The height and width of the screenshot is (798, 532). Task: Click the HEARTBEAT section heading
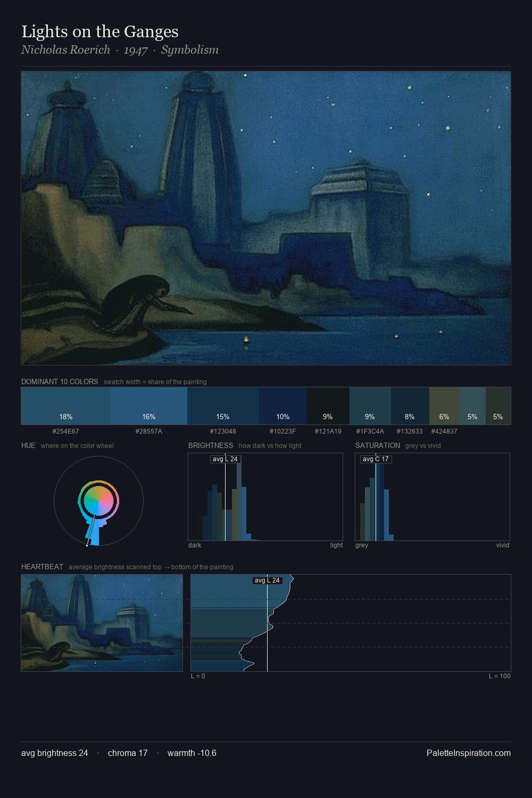(42, 567)
